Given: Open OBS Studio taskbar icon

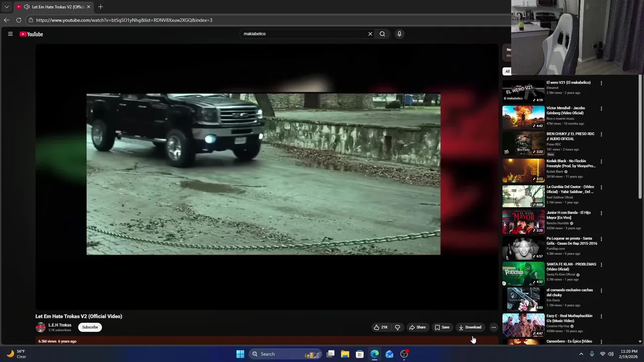Looking at the screenshot, I should (404, 354).
